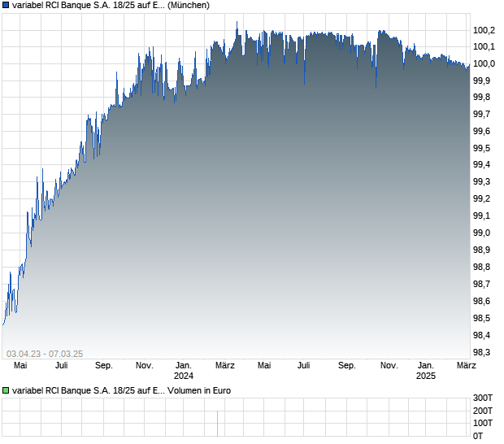The height and width of the screenshot is (444, 504).
Task: Click the blue price series legend square
Action: coord(7,6)
